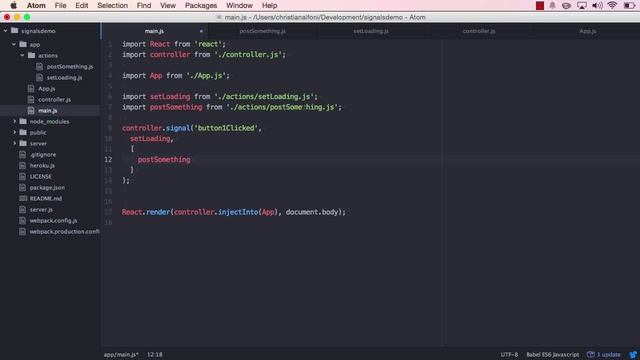Open webpack.config.js in the tree view
Screen dimensions: 640x360
53,220
